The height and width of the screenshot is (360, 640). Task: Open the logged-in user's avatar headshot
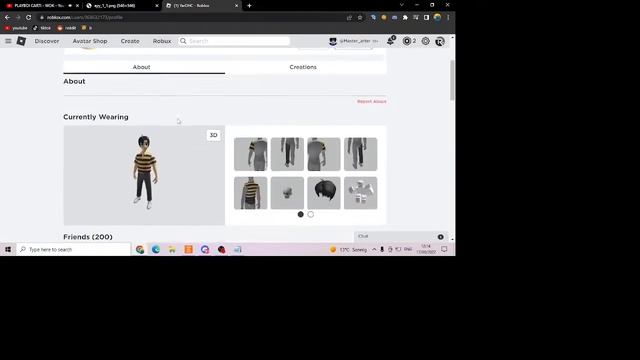(333, 41)
